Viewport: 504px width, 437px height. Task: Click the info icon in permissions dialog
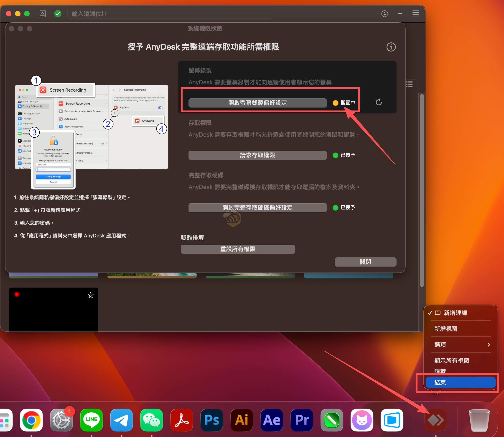coord(391,47)
